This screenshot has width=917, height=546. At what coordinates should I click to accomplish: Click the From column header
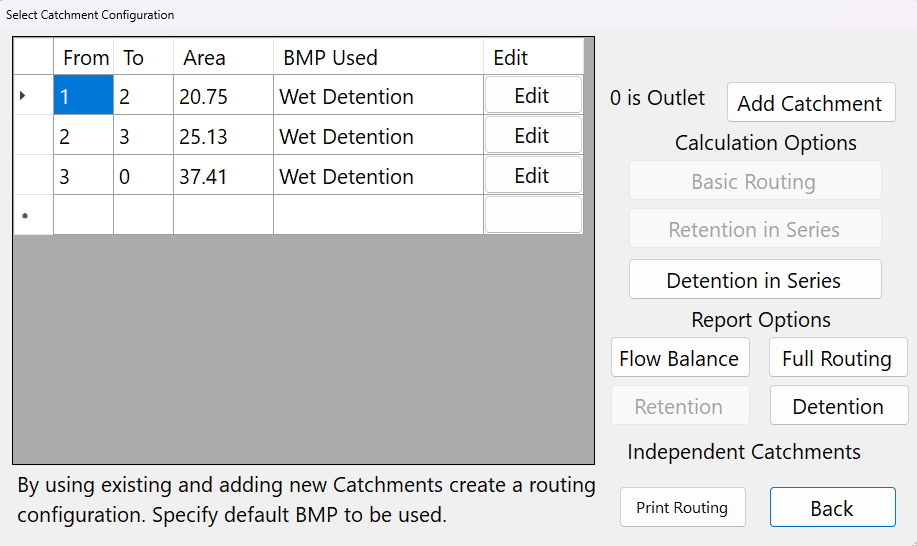click(84, 58)
